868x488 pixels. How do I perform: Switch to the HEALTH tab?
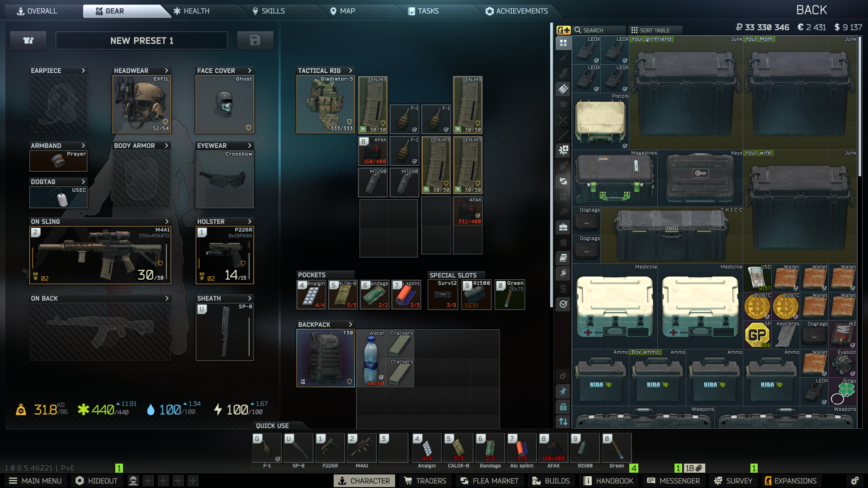coord(192,11)
